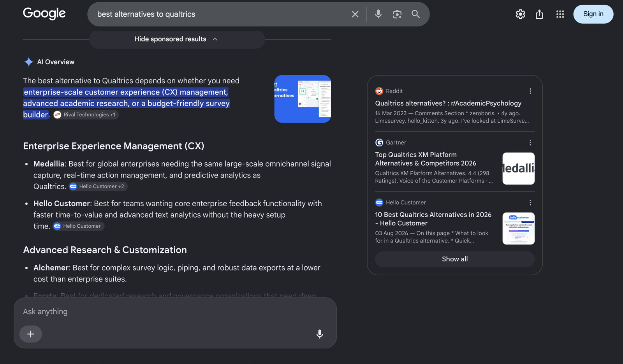
Task: Open more options for the Gartner result
Action: pyautogui.click(x=530, y=142)
